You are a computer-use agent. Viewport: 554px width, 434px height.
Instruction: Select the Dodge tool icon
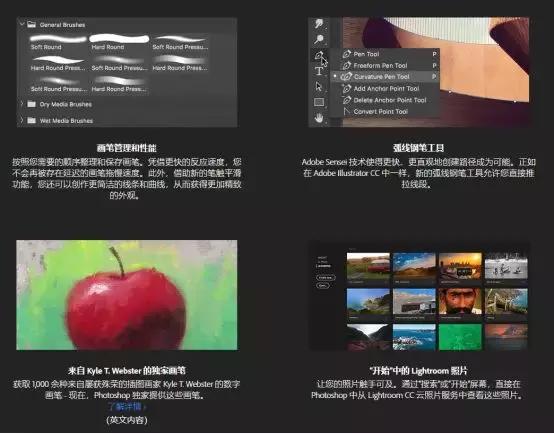(319, 39)
